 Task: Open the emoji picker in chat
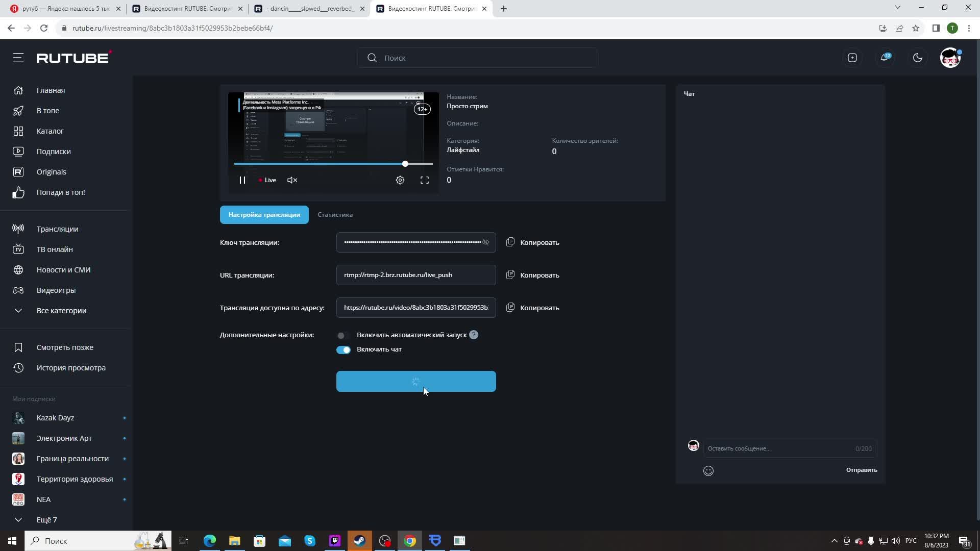point(708,471)
